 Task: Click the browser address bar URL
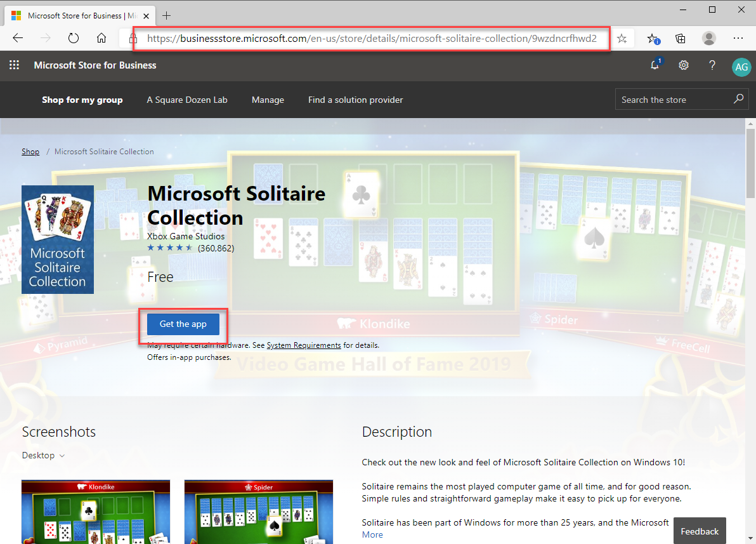372,39
